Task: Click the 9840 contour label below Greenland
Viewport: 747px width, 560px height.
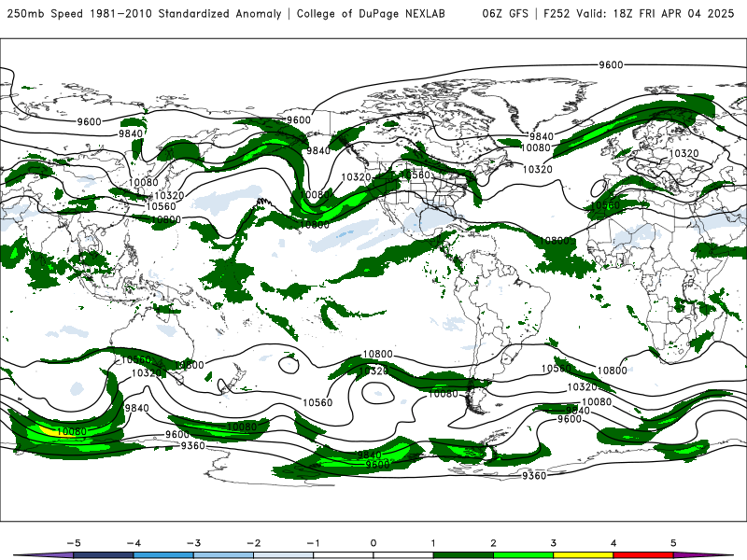Action: click(542, 136)
